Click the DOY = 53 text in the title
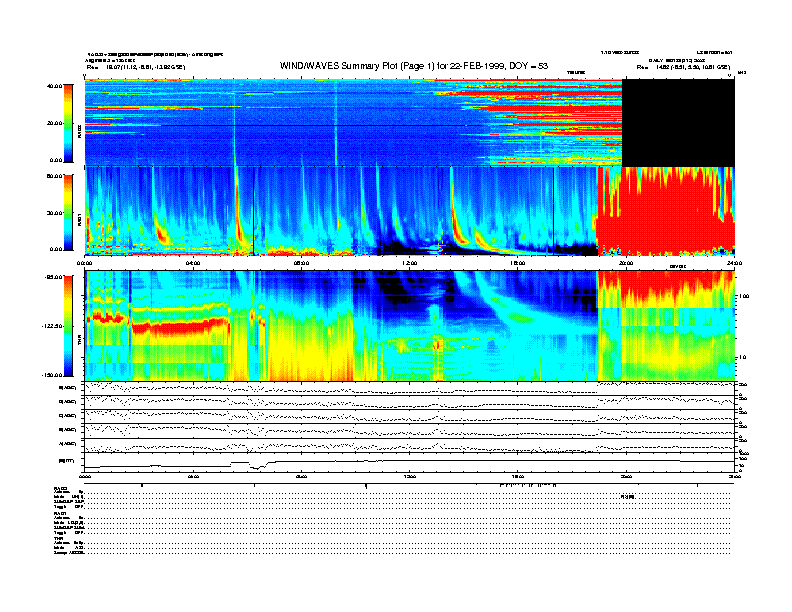The width and height of the screenshot is (792, 612). [528, 66]
